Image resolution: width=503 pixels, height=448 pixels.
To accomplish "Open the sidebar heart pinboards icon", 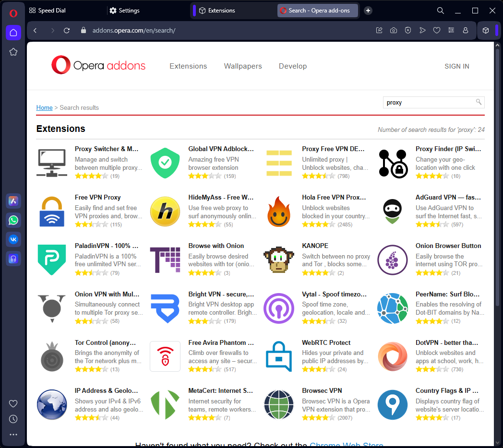I will click(13, 403).
